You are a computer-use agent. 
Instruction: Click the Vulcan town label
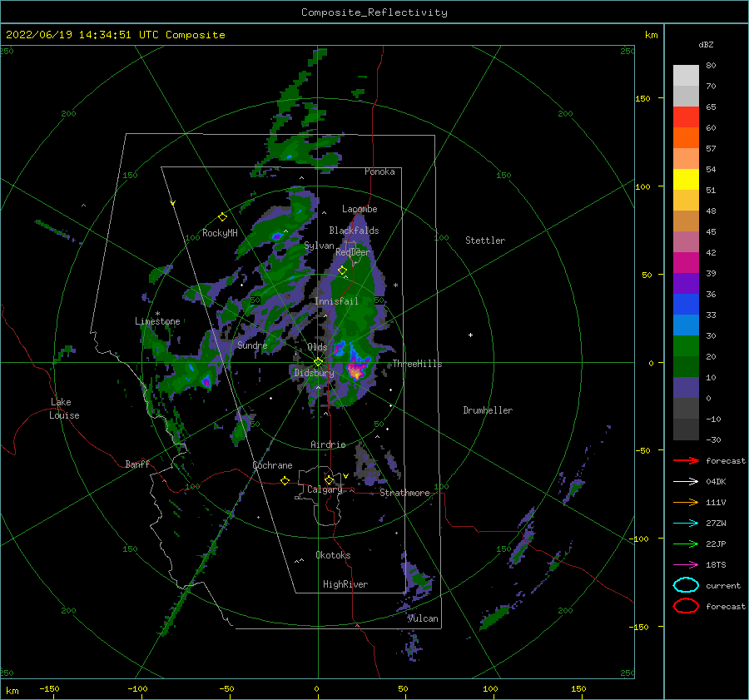[x=423, y=618]
